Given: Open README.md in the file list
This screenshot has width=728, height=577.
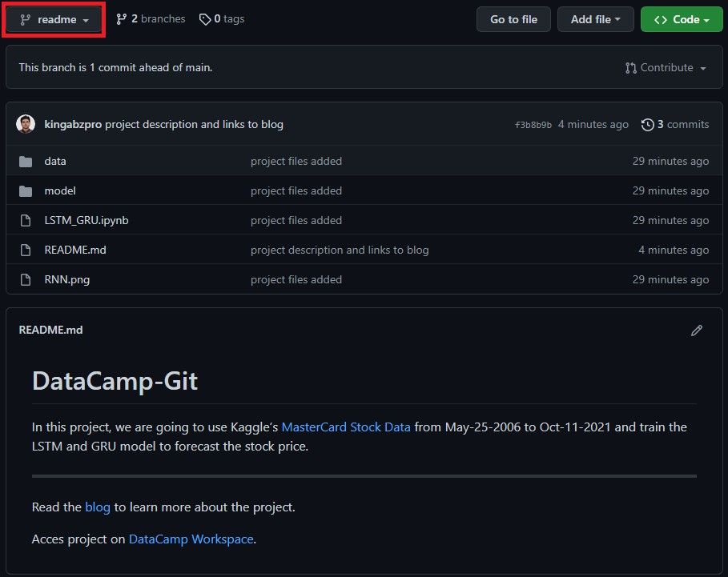Looking at the screenshot, I should click(75, 250).
